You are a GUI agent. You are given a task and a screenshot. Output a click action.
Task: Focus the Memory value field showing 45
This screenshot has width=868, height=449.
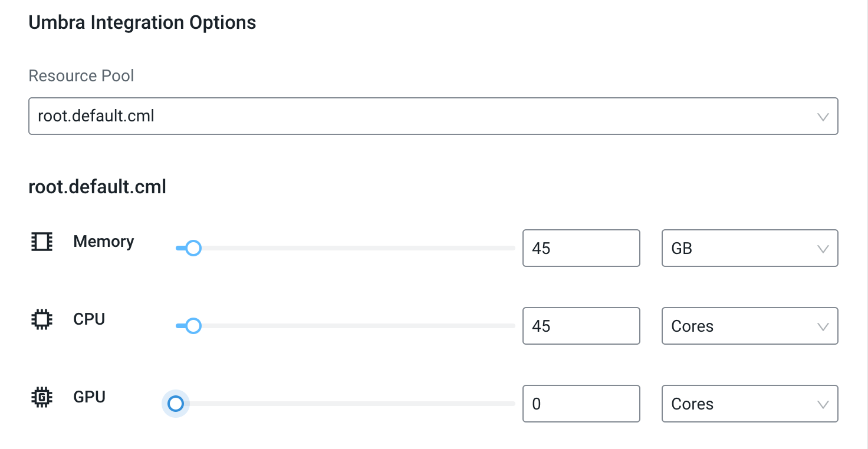[581, 248]
